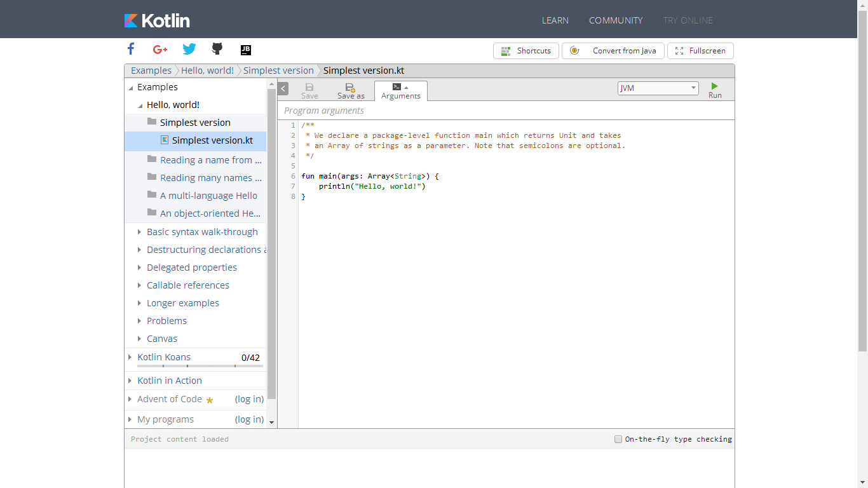
Task: Click Simplest version.kt breadcrumb label
Action: [x=363, y=71]
